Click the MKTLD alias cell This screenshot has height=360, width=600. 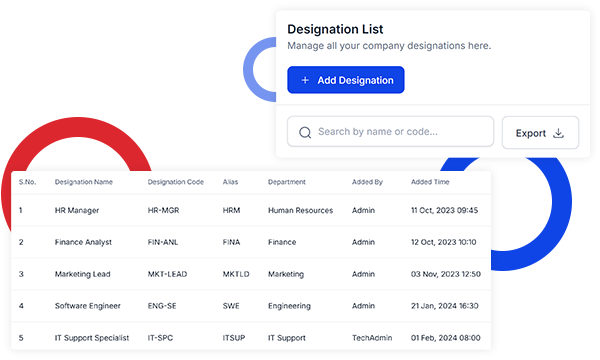(236, 274)
